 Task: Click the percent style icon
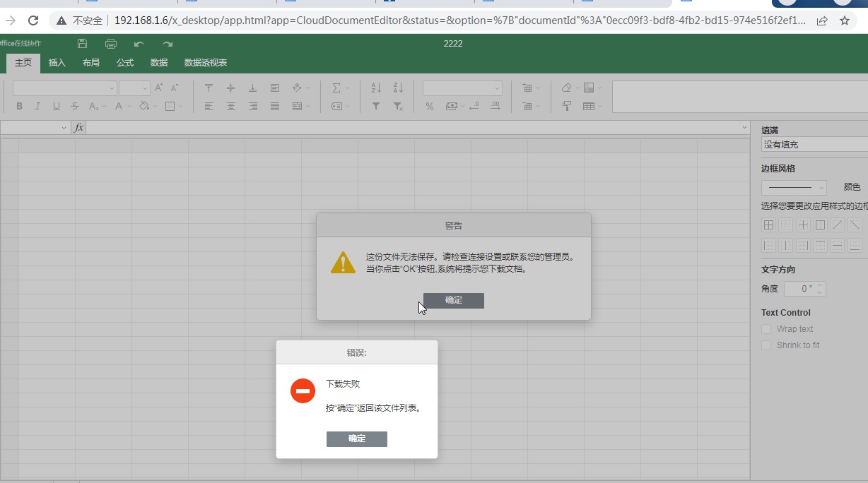pos(429,107)
